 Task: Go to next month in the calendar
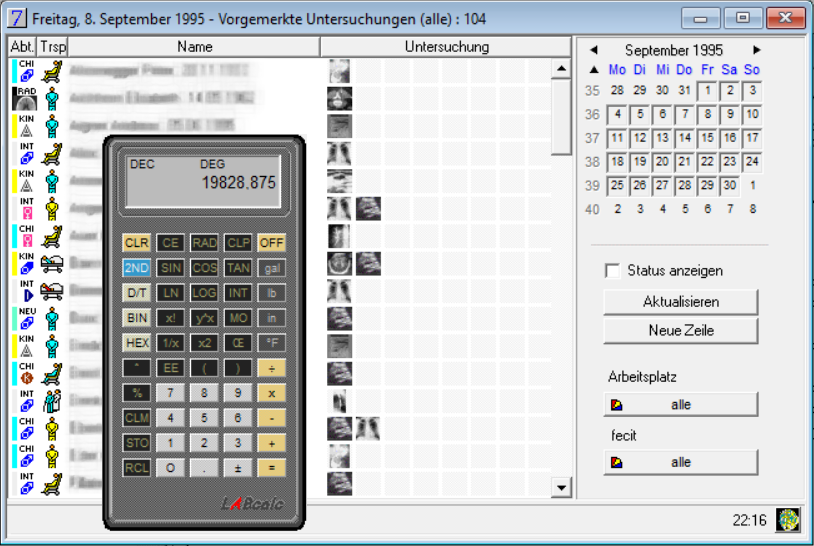click(x=757, y=50)
